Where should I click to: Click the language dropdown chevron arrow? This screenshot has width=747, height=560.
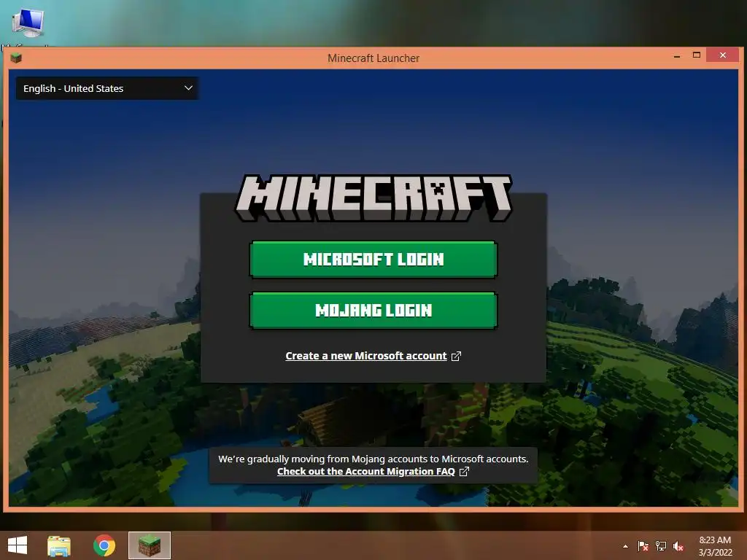click(x=188, y=88)
